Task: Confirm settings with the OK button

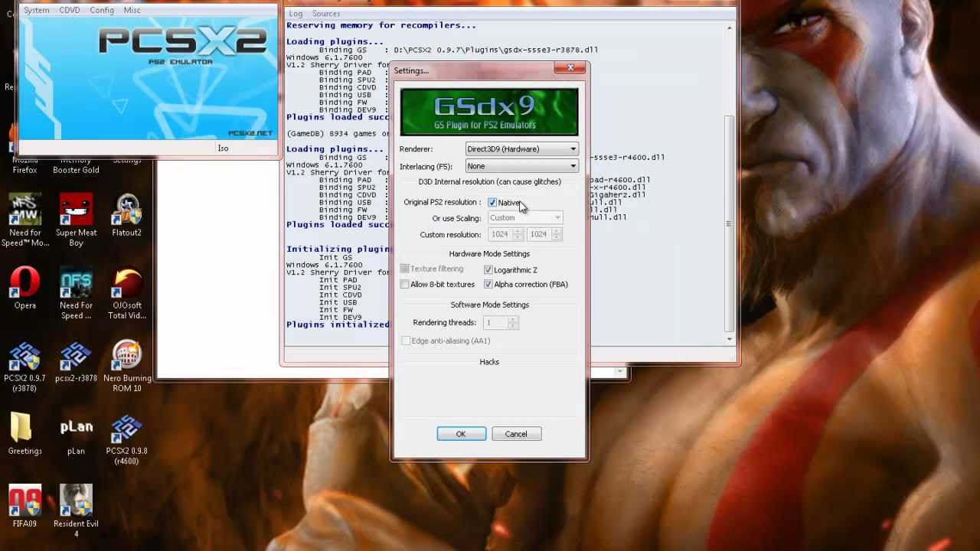Action: tap(461, 434)
